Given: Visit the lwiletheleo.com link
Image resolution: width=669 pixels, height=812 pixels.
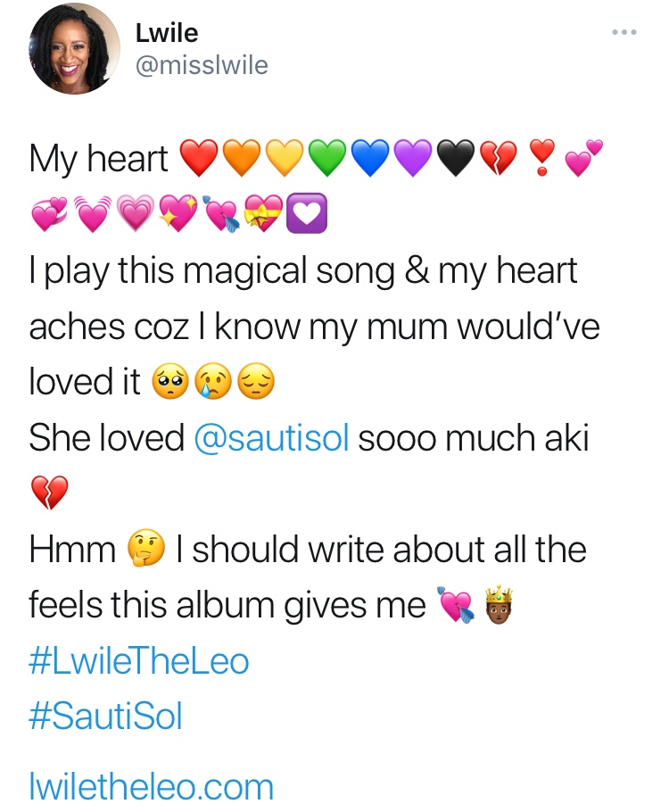Looking at the screenshot, I should pos(151,787).
